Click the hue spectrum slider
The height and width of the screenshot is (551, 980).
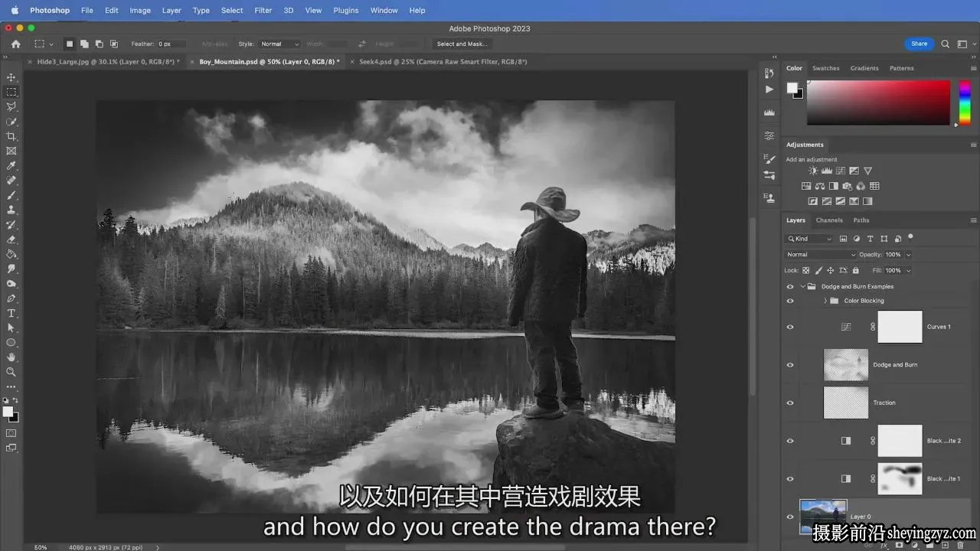965,103
